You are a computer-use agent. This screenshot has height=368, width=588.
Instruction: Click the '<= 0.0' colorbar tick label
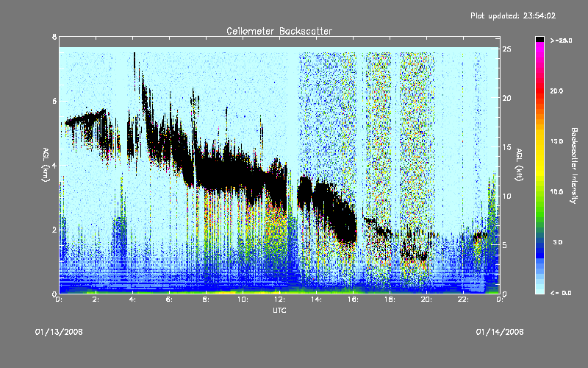562,293
